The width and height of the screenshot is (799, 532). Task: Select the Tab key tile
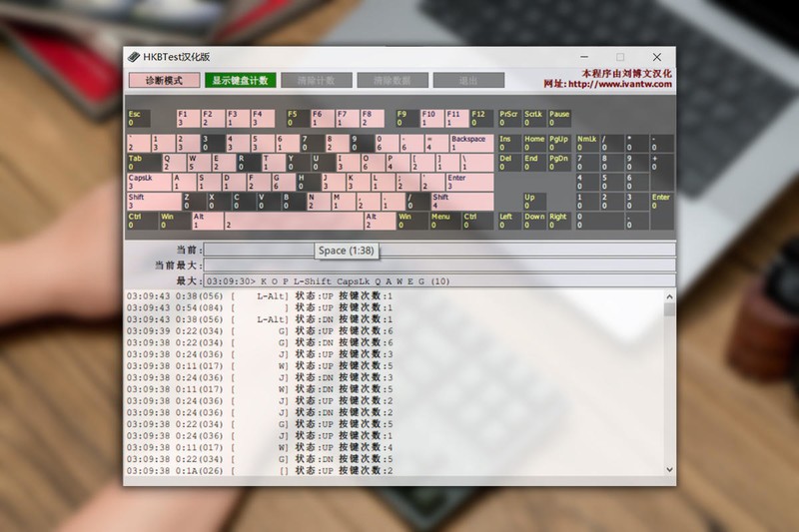pyautogui.click(x=144, y=163)
